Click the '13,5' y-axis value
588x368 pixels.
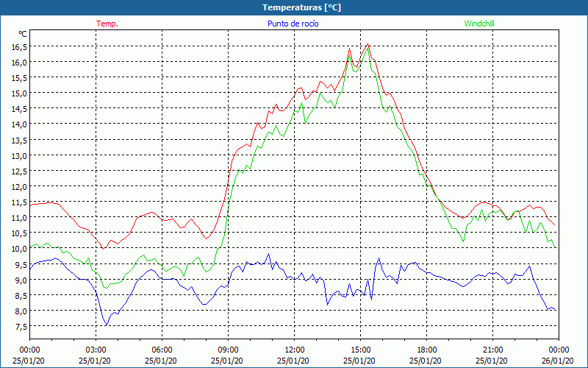pos(20,140)
